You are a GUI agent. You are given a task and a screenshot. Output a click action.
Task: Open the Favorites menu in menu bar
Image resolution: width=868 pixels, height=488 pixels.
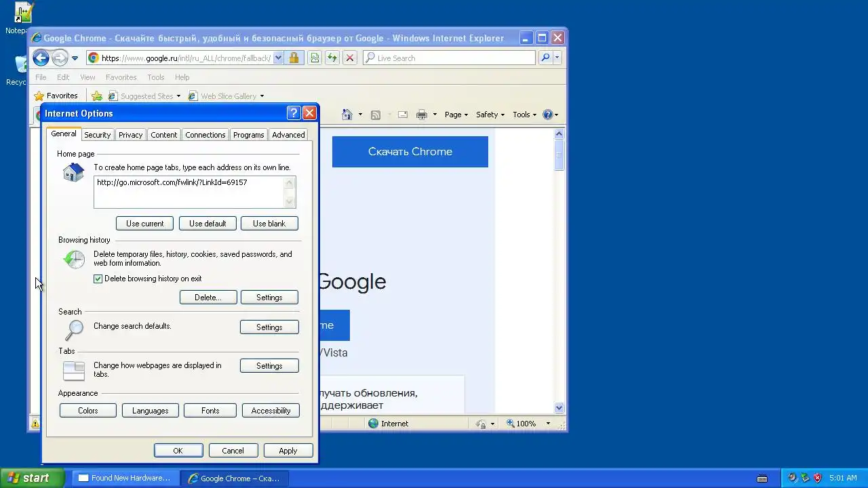(121, 77)
